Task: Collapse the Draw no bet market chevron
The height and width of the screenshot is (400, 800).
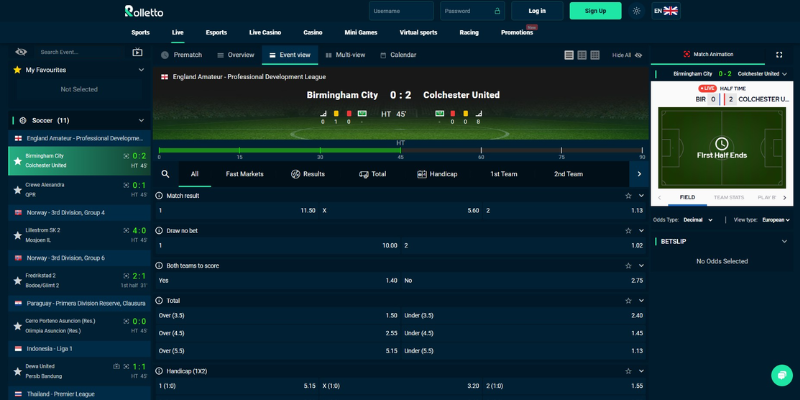Action: pos(641,231)
